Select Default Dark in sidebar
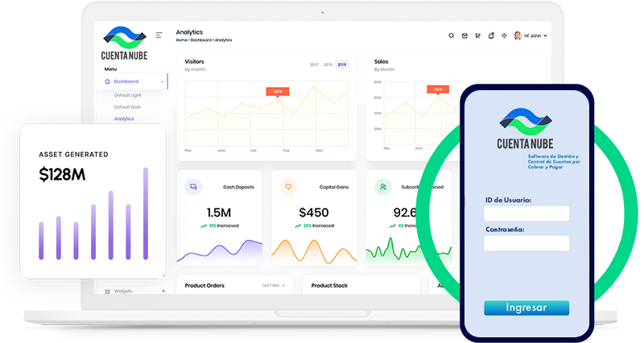 [127, 107]
